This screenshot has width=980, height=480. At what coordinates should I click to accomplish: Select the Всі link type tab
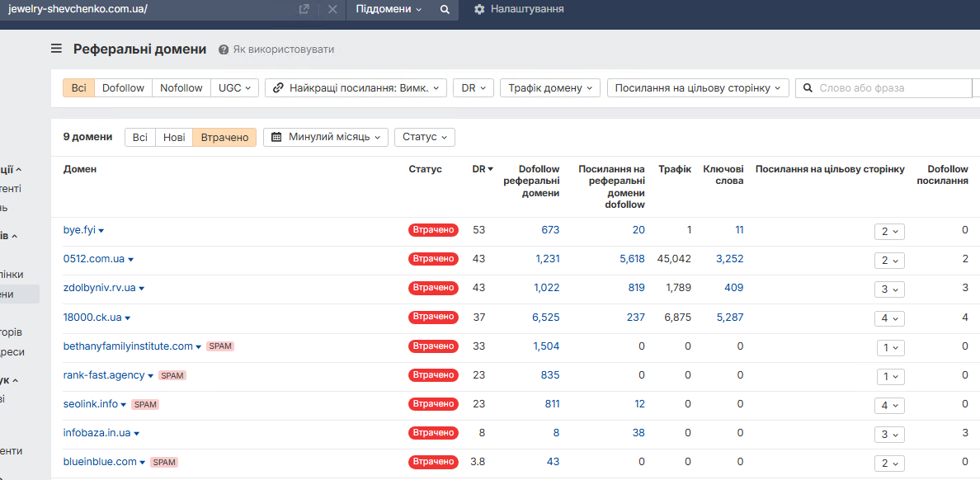78,88
